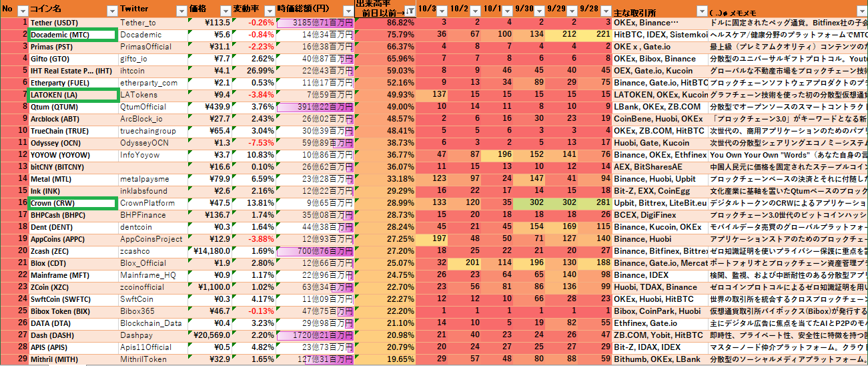The image size is (868, 366).
Task: Open the No column filter dropdown
Action: pyautogui.click(x=22, y=11)
